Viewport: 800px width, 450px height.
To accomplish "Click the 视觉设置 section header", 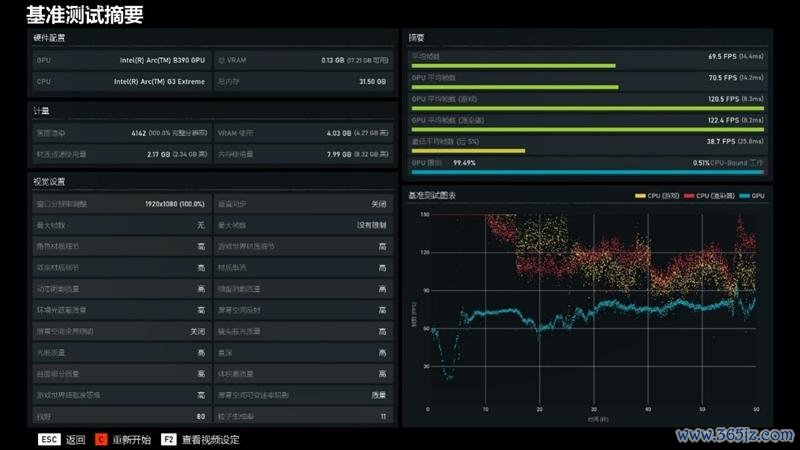I will (49, 182).
